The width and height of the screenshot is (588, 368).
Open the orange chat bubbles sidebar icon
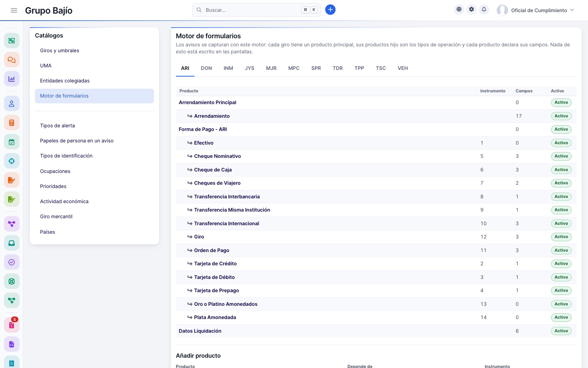(12, 60)
